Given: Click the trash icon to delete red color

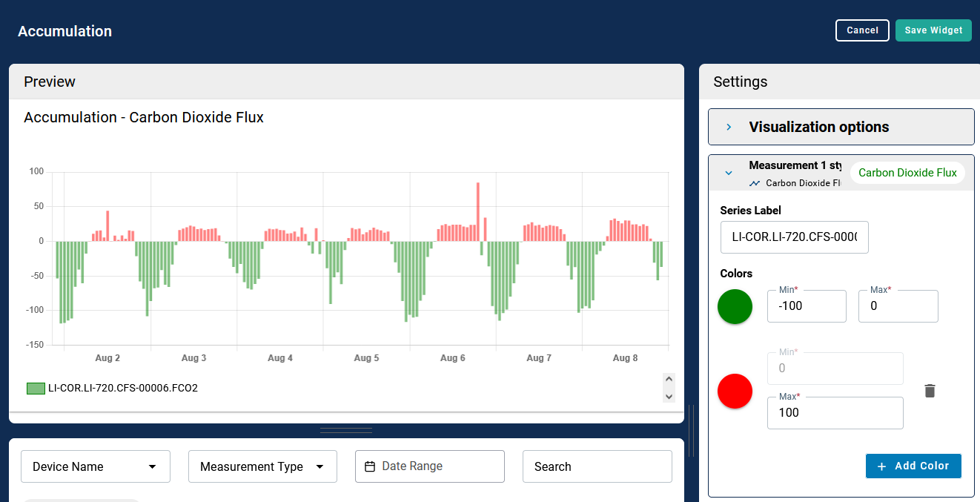Looking at the screenshot, I should (x=930, y=391).
